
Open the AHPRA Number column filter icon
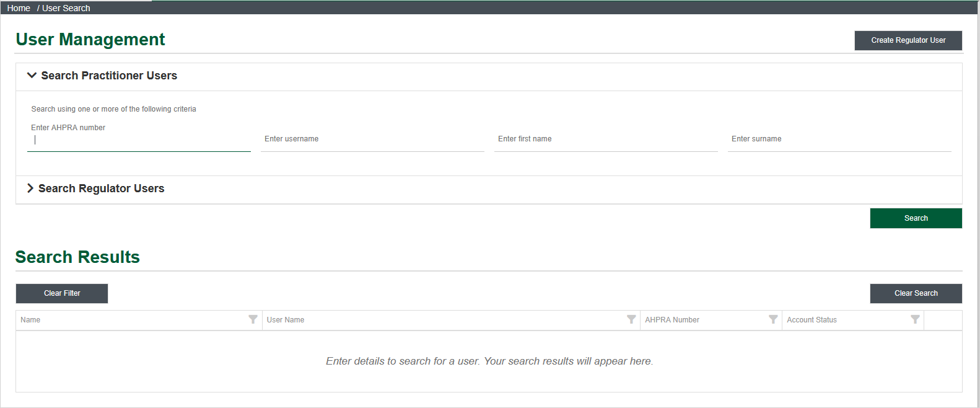click(x=772, y=319)
